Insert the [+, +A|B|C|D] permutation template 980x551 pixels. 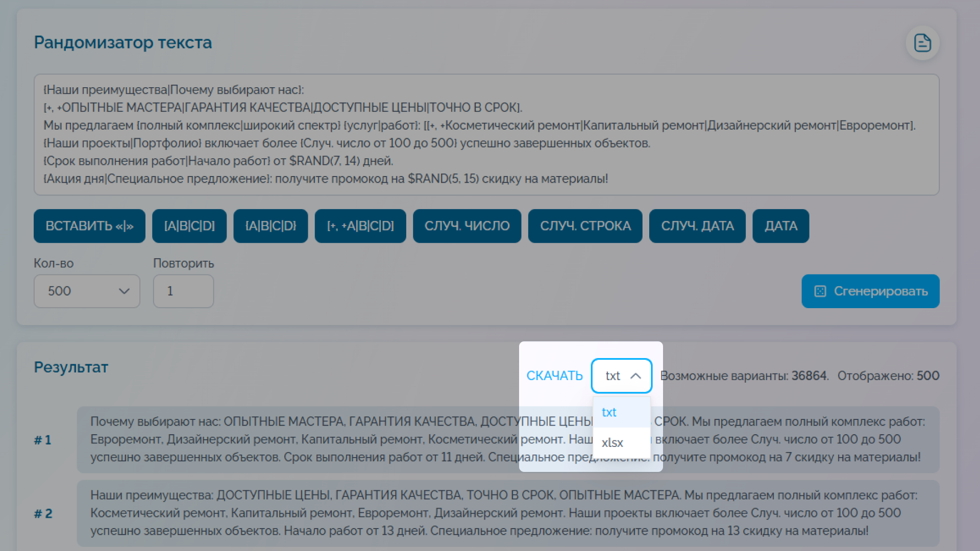pyautogui.click(x=360, y=226)
